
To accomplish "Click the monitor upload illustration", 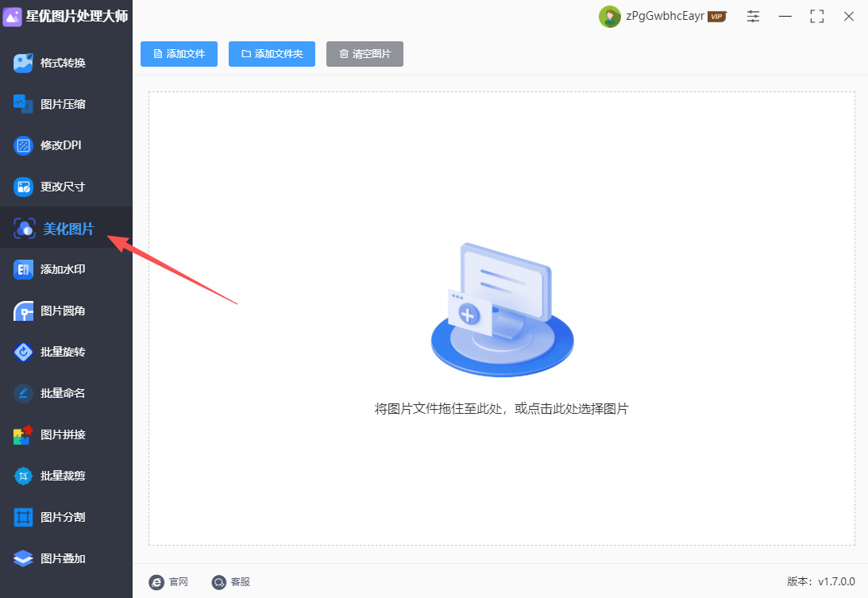I will pos(502,310).
